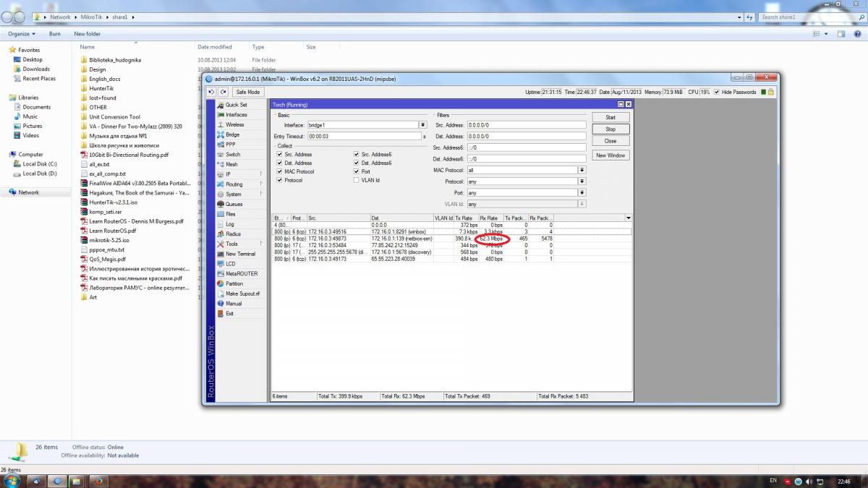Enable the VLAN Id collect checkbox
This screenshot has height=488, width=868.
pyautogui.click(x=356, y=180)
